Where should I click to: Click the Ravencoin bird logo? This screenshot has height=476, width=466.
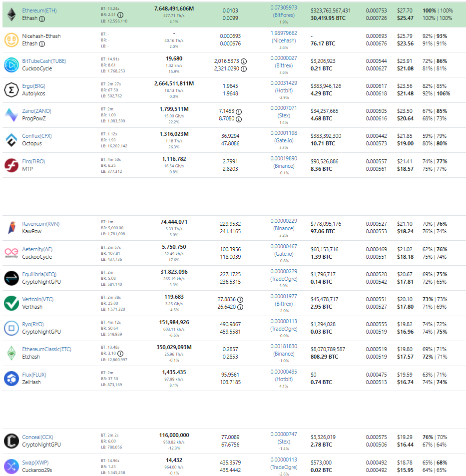pyautogui.click(x=11, y=228)
